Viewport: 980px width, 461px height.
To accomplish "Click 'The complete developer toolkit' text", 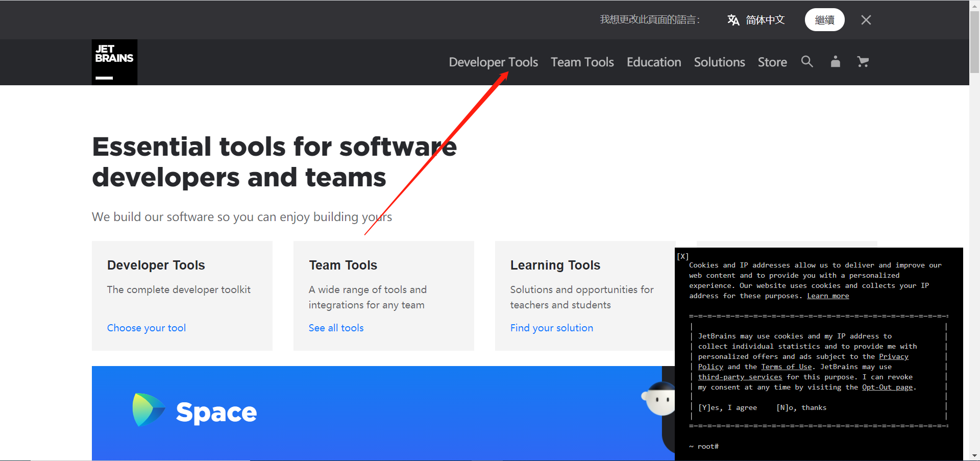I will pyautogui.click(x=179, y=290).
